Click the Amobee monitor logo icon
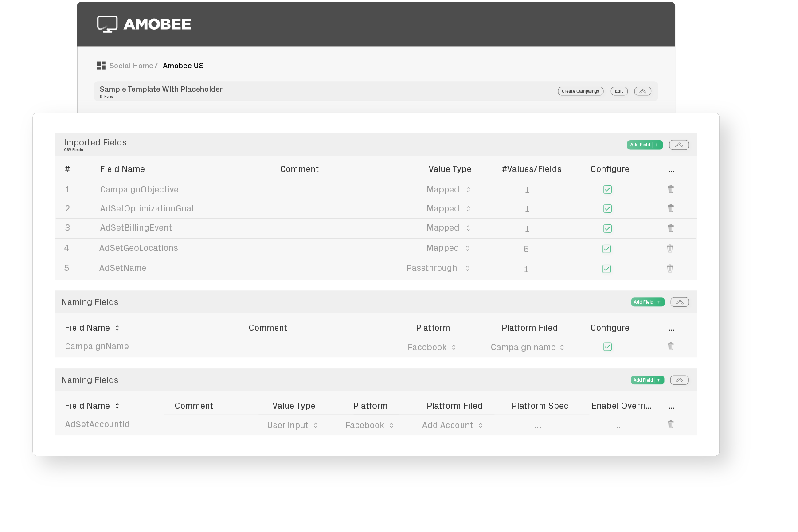The image size is (798, 532). [x=107, y=24]
